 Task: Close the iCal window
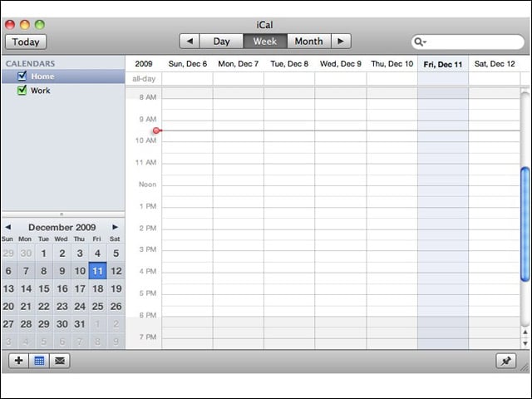tap(10, 24)
